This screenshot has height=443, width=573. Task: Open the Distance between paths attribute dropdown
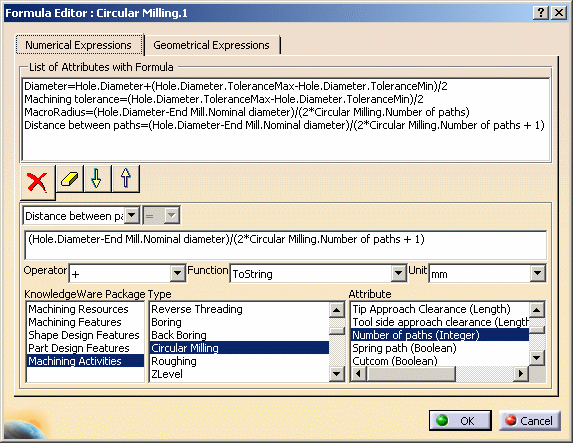tap(132, 215)
